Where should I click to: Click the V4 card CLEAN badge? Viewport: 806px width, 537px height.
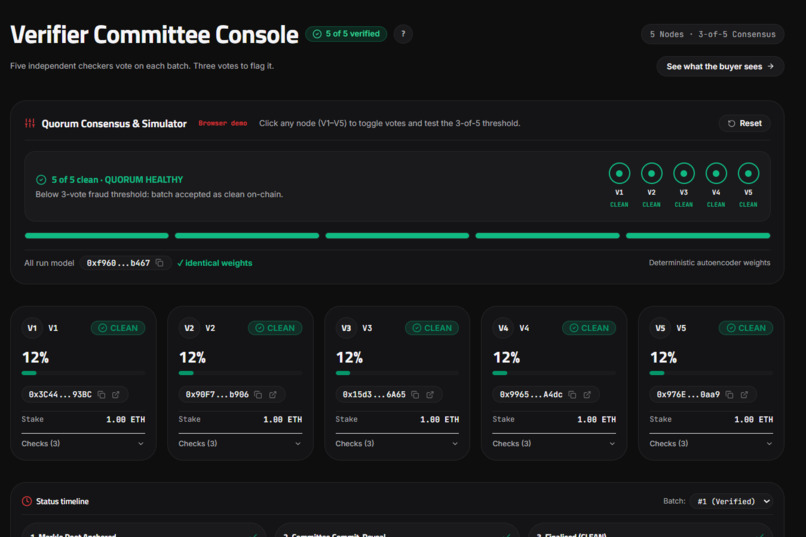(x=589, y=328)
